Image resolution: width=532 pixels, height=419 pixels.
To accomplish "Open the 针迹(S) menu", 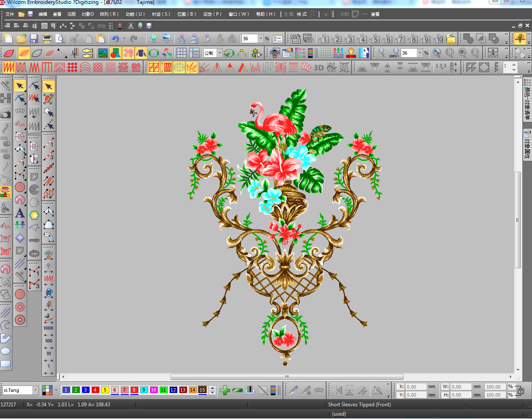I will point(161,14).
